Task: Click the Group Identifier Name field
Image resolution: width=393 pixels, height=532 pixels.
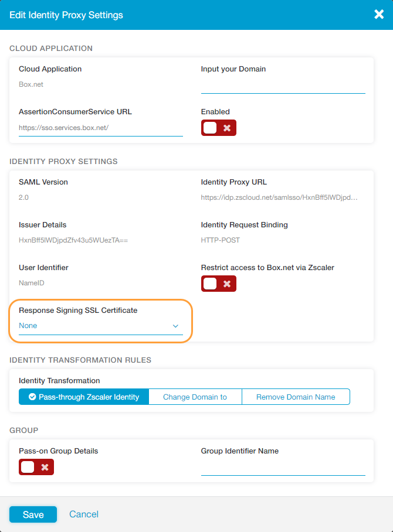Action: pos(283,468)
